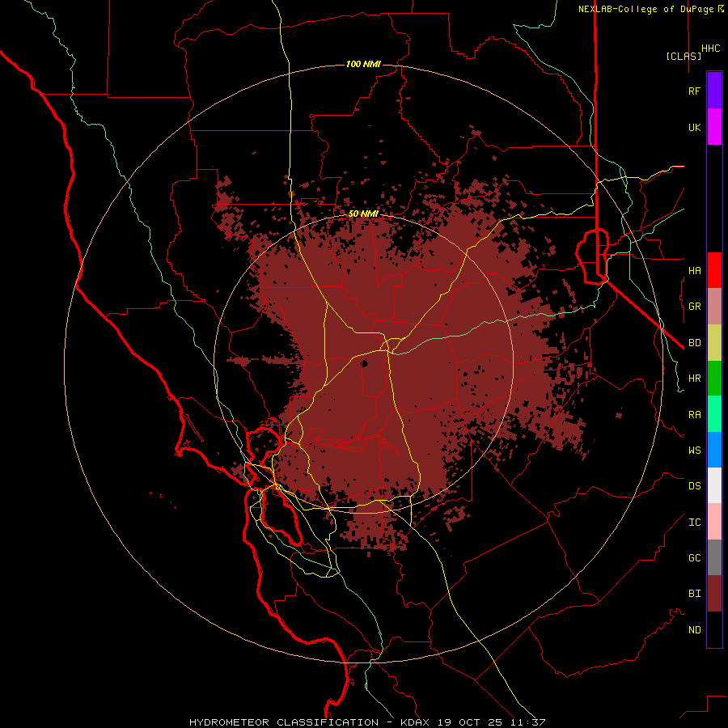Screen dimensions: 728x728
Task: Click the UK legend label
Action: click(x=694, y=127)
